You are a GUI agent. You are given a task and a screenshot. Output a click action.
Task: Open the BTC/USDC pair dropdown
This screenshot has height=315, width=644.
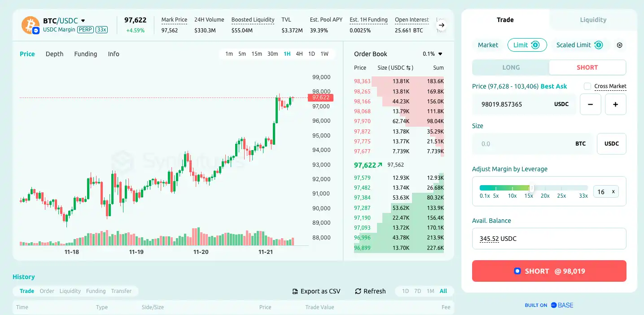83,21
